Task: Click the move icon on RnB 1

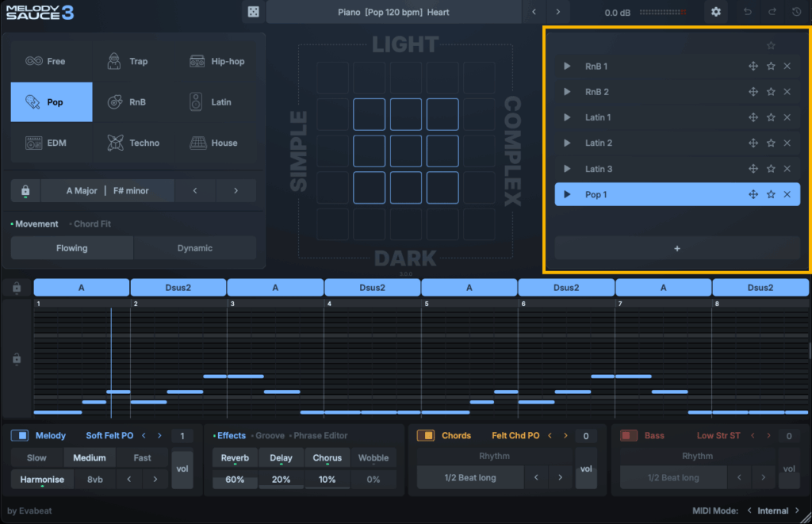Action: click(753, 67)
